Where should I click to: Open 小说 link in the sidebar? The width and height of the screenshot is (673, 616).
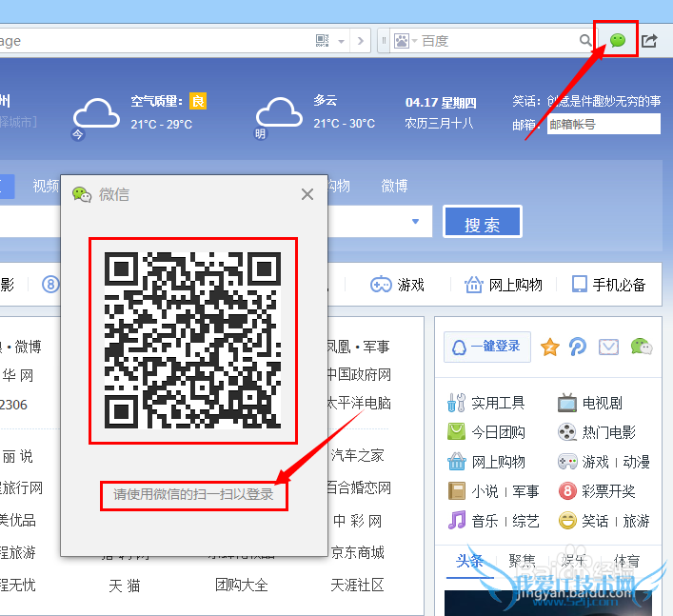tap(485, 491)
